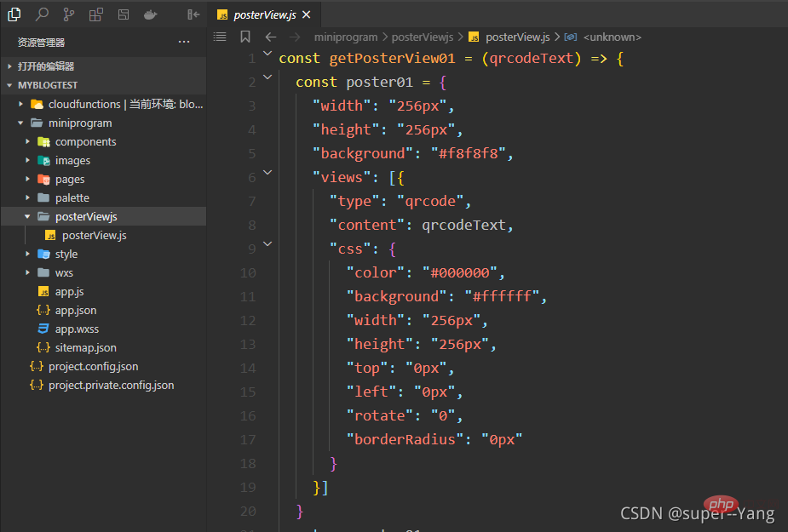The height and width of the screenshot is (532, 788).
Task: Close the posterView.js editor tab
Action: tap(307, 14)
